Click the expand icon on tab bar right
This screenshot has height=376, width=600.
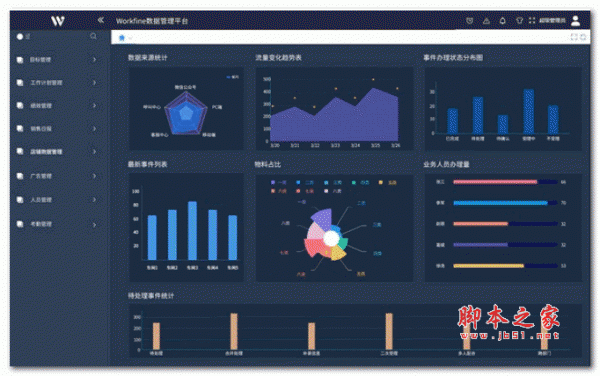(574, 37)
